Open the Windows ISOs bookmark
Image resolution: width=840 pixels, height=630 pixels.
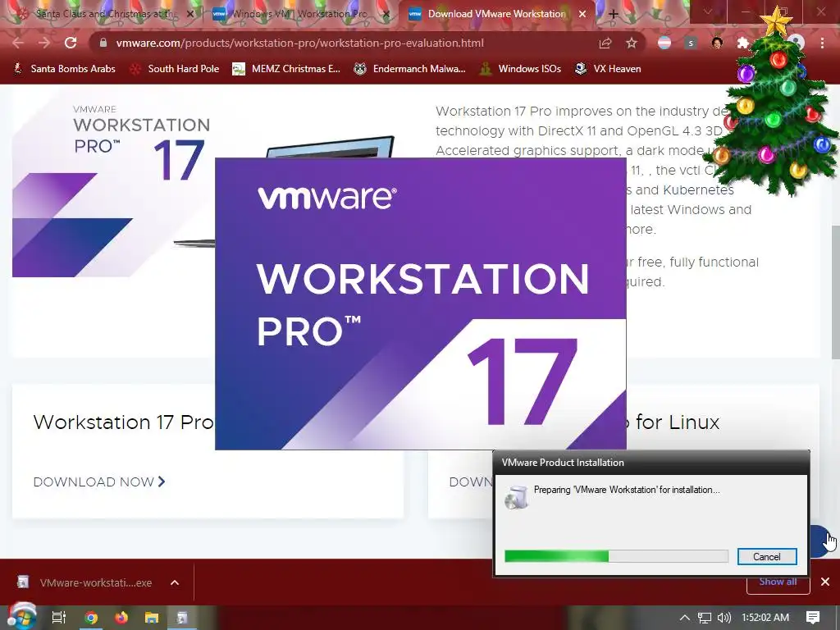[520, 69]
